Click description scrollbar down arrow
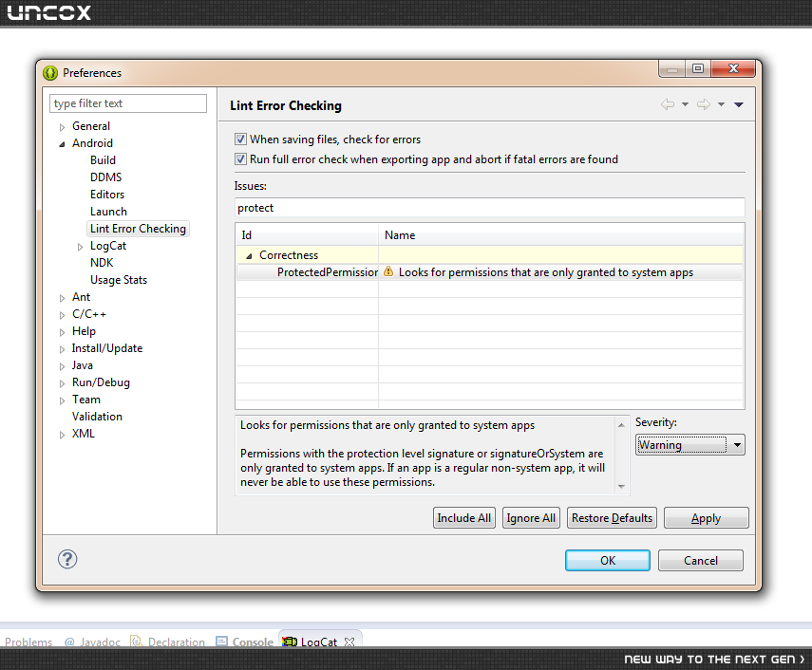The height and width of the screenshot is (670, 812). (x=621, y=486)
